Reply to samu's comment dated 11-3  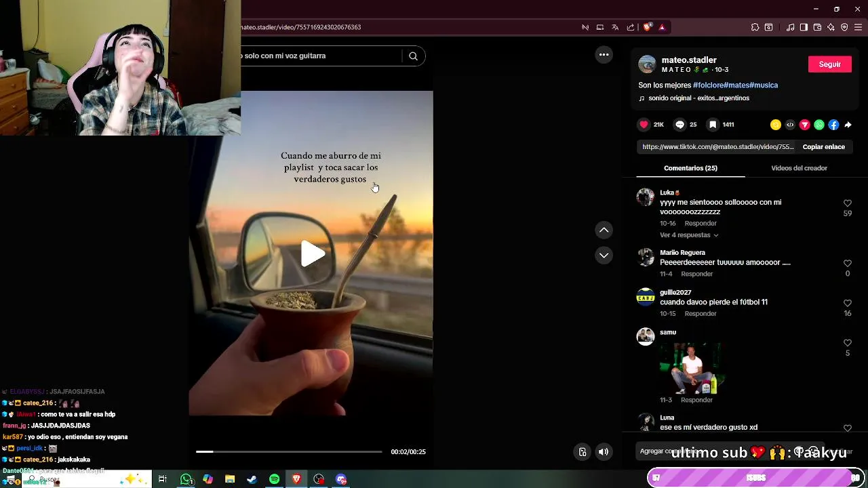coord(696,400)
